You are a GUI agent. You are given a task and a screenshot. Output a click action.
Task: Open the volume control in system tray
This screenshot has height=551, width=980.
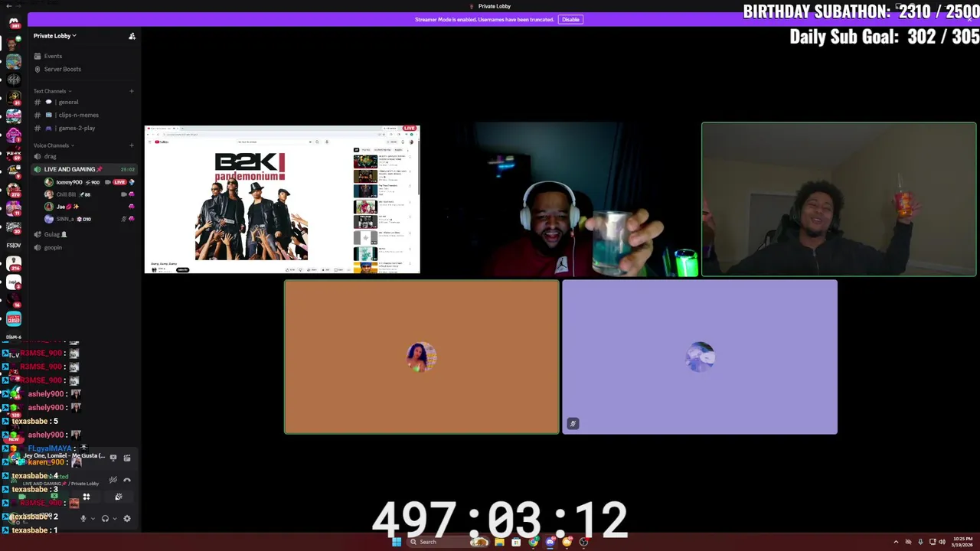pos(942,542)
